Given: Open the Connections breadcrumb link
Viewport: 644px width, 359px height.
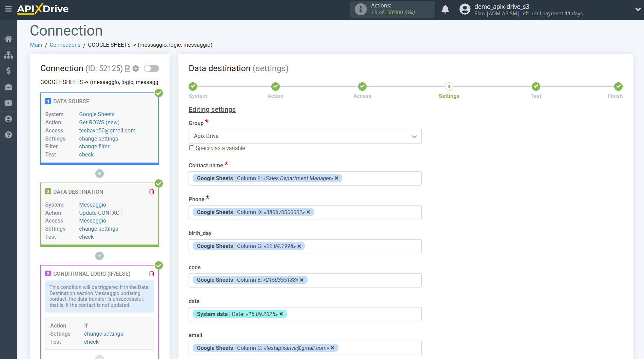Looking at the screenshot, I should pyautogui.click(x=65, y=45).
